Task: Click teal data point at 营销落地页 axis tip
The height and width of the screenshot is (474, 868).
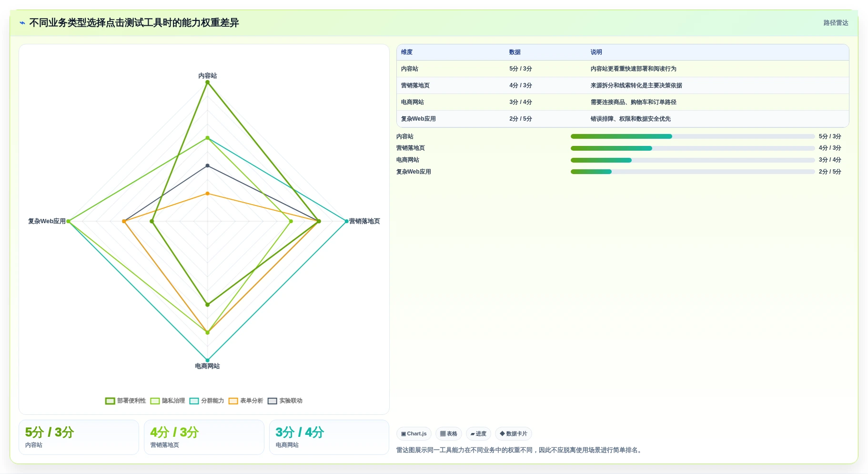Action: 346,221
